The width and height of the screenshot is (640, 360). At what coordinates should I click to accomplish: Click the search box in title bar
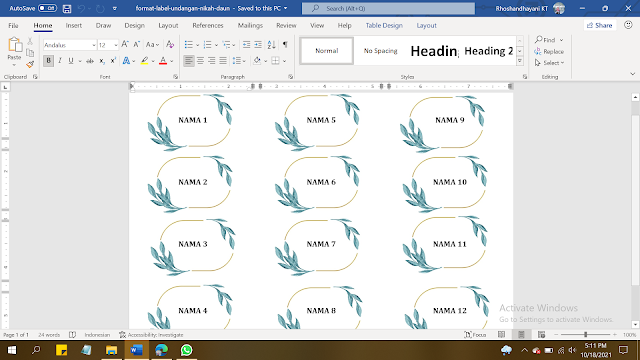388,8
